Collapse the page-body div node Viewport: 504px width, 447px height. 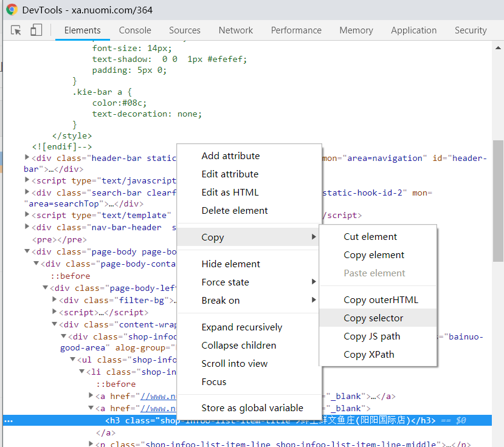[x=27, y=251]
